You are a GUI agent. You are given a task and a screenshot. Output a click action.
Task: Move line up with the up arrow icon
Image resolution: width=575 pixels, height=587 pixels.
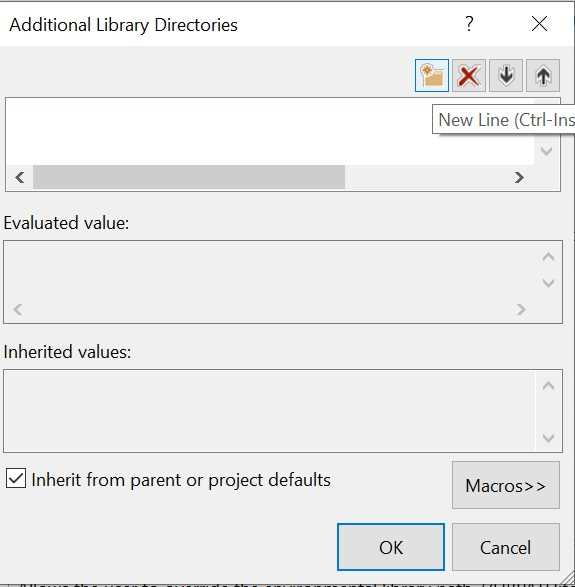coord(543,76)
